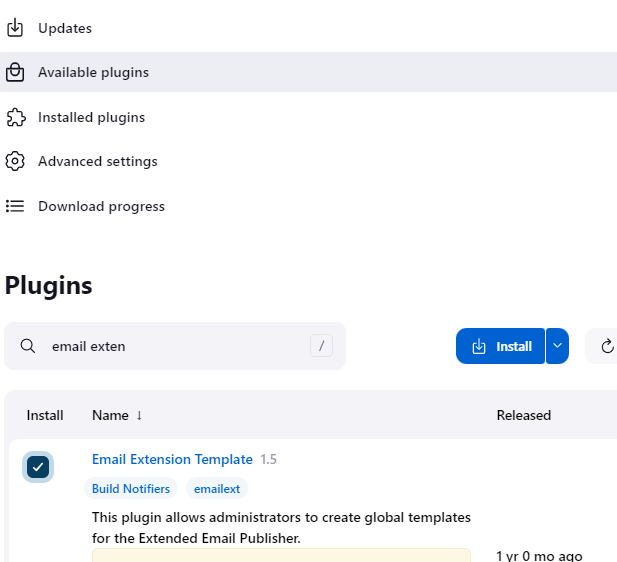The height and width of the screenshot is (562, 617).
Task: Uncheck Email Extension Template checkbox
Action: (38, 467)
